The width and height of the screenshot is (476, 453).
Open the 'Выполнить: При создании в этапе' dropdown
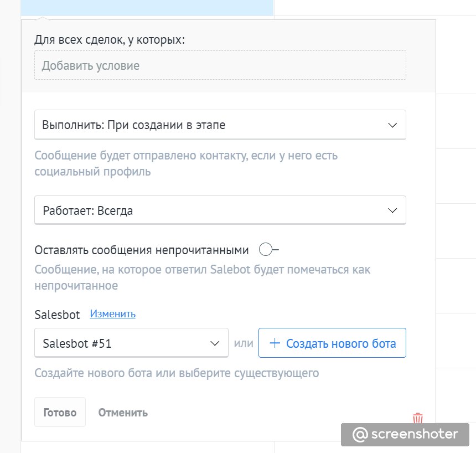[220, 125]
